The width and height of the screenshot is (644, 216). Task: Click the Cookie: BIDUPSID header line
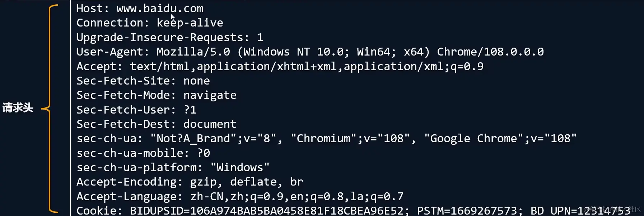(x=242, y=211)
